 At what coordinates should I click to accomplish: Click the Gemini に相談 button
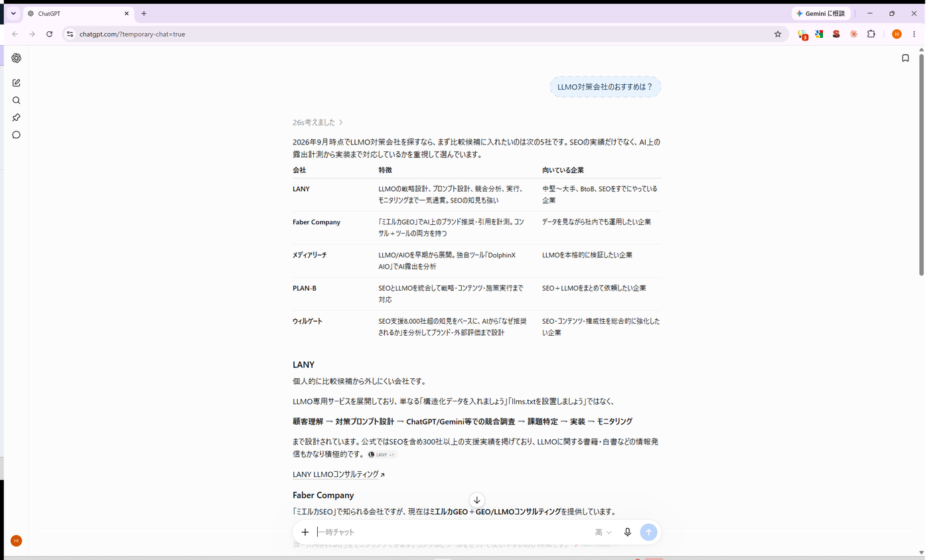click(x=821, y=13)
